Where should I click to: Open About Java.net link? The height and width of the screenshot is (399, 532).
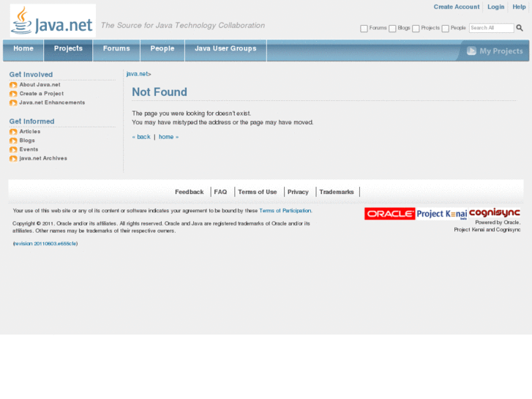point(40,84)
